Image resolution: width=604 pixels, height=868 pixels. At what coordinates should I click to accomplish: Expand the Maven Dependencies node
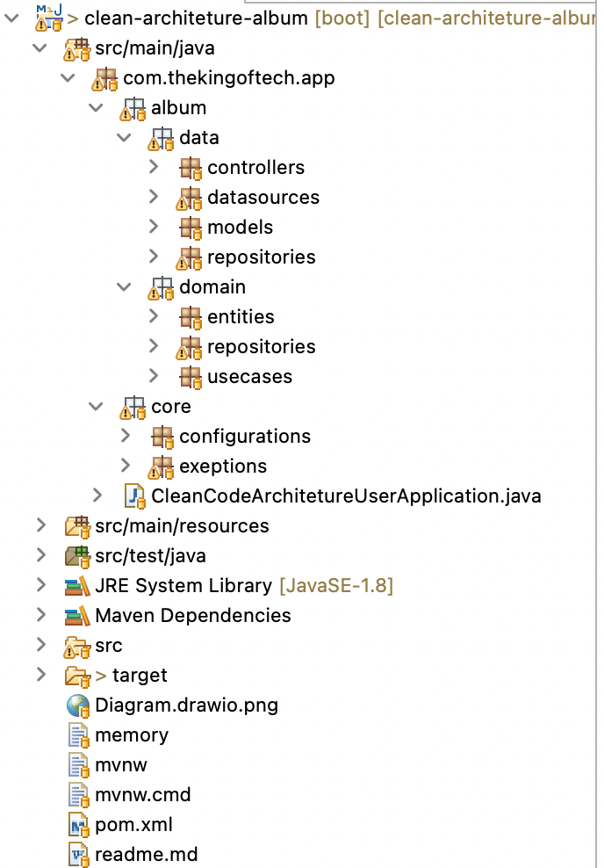(40, 615)
